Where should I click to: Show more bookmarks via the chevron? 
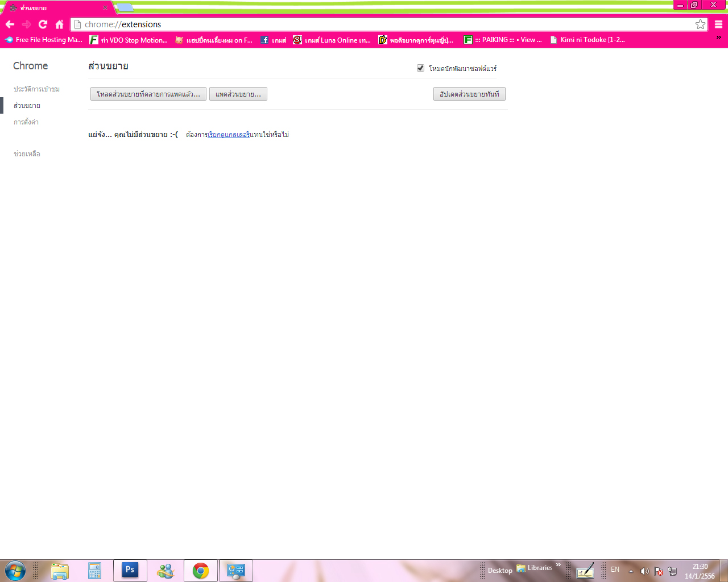[x=719, y=38]
